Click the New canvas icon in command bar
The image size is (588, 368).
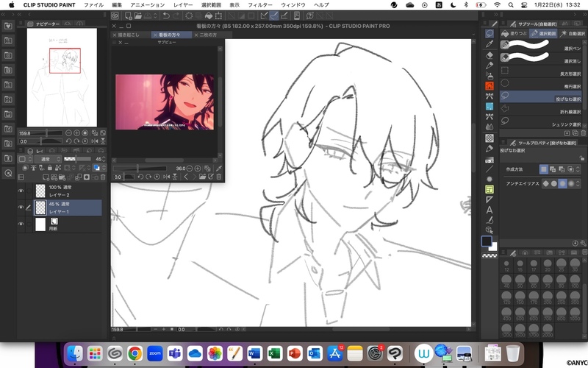pos(128,15)
